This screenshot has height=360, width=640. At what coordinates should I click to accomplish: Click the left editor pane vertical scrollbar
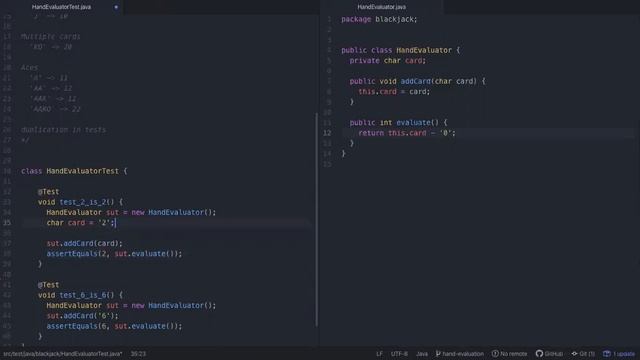[317, 220]
